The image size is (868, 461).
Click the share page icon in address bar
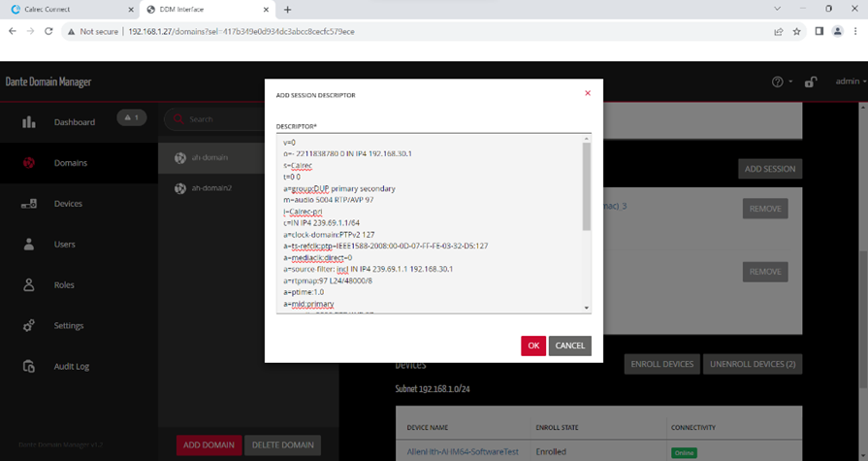pos(779,32)
